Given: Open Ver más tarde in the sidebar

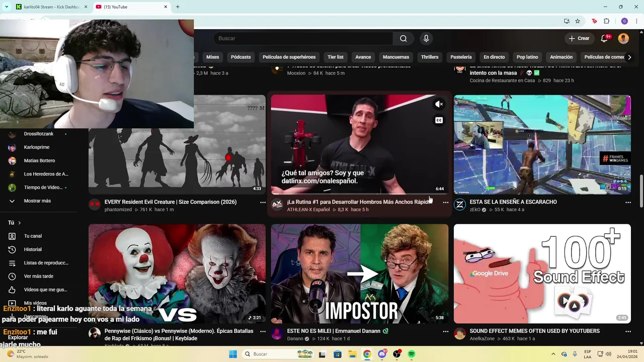Looking at the screenshot, I should pyautogui.click(x=38, y=277).
